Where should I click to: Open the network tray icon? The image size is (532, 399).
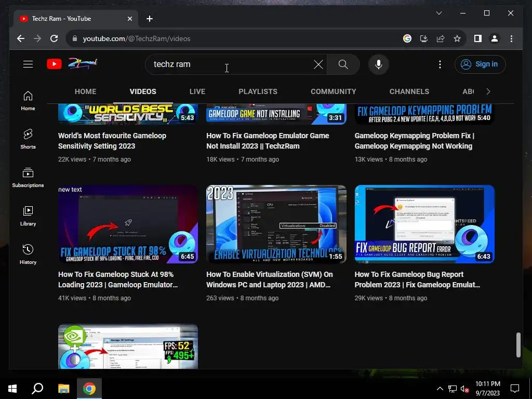point(453,389)
